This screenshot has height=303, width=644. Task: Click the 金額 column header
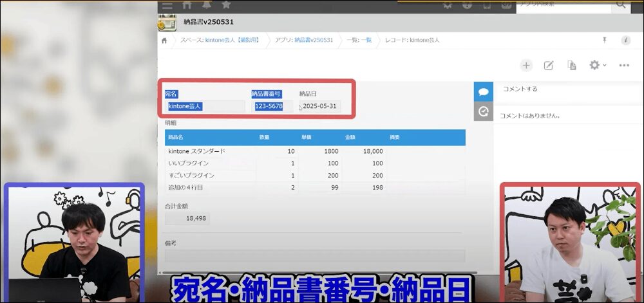[350, 138]
